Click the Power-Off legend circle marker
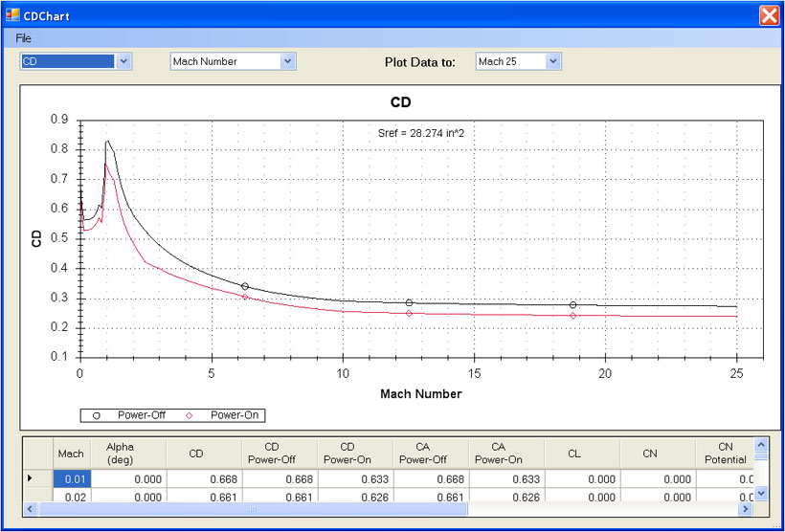Image resolution: width=785 pixels, height=532 pixels. [97, 415]
